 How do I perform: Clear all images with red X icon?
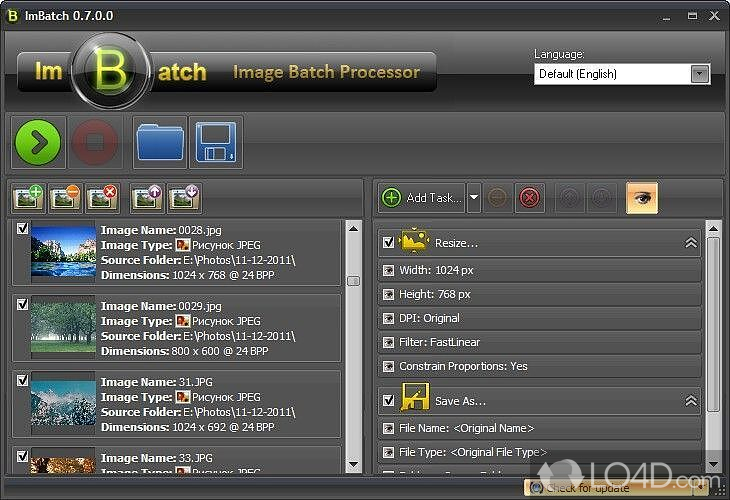pyautogui.click(x=102, y=198)
